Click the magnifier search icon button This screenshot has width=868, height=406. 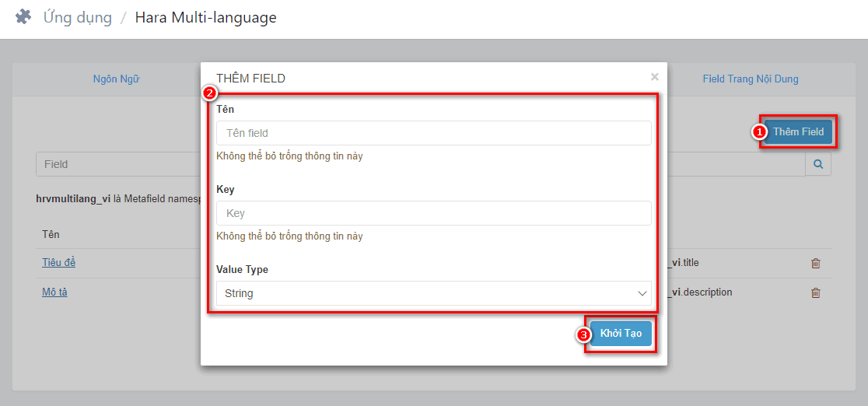(818, 165)
